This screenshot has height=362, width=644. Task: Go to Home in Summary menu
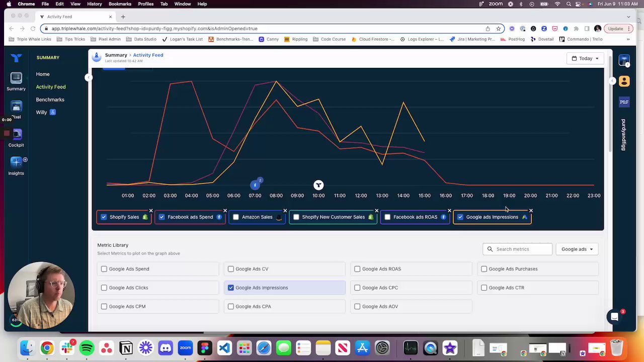tap(43, 74)
